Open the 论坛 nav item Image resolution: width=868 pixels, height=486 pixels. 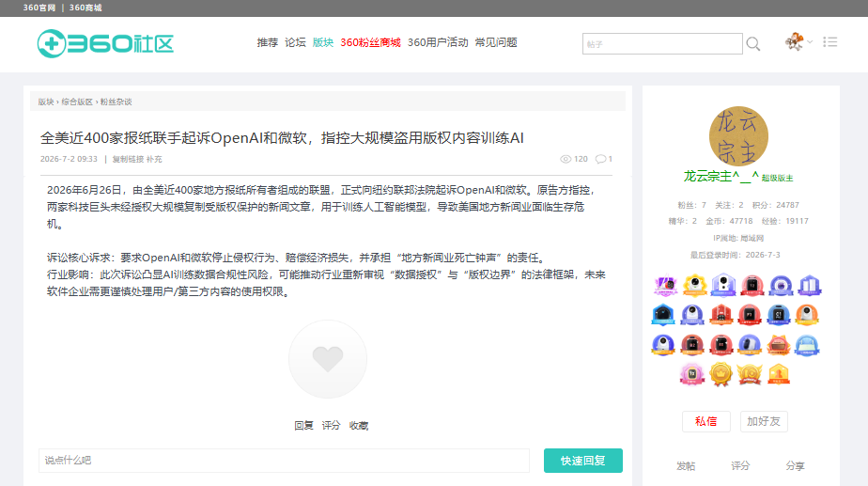coord(295,42)
